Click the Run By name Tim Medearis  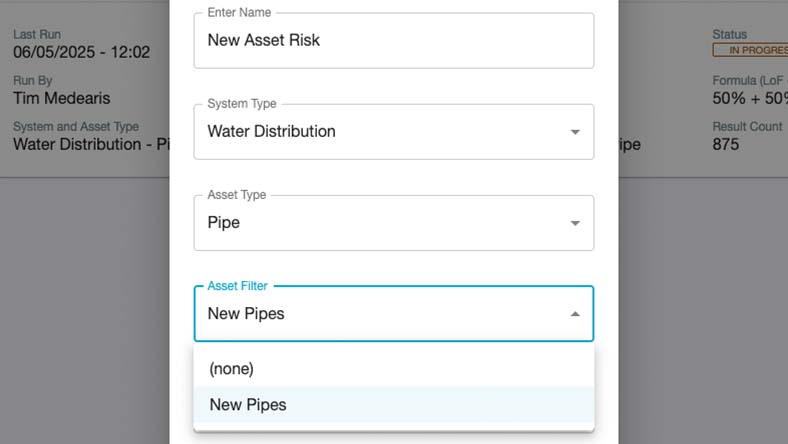coord(61,98)
